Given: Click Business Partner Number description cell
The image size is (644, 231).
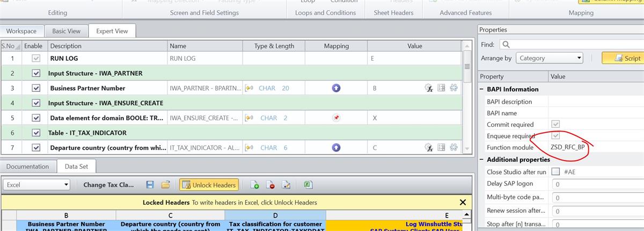Looking at the screenshot, I should (107, 88).
